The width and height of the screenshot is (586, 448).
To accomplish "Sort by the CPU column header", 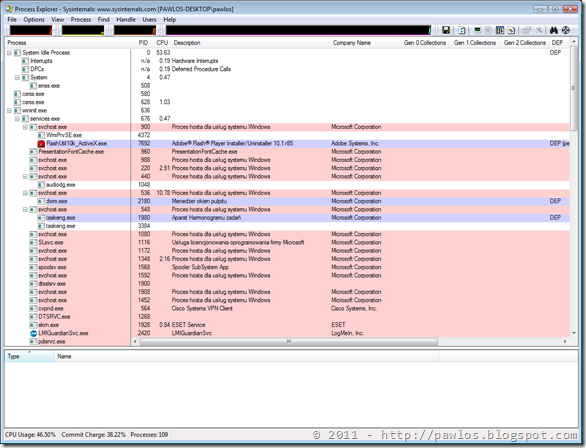I will pos(162,43).
